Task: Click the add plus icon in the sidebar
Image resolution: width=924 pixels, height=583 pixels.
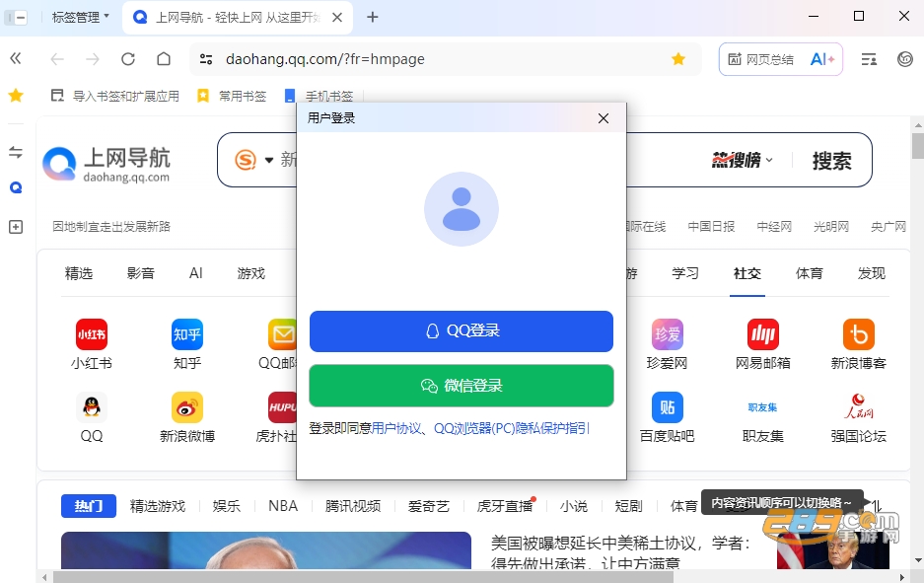Action: [16, 227]
